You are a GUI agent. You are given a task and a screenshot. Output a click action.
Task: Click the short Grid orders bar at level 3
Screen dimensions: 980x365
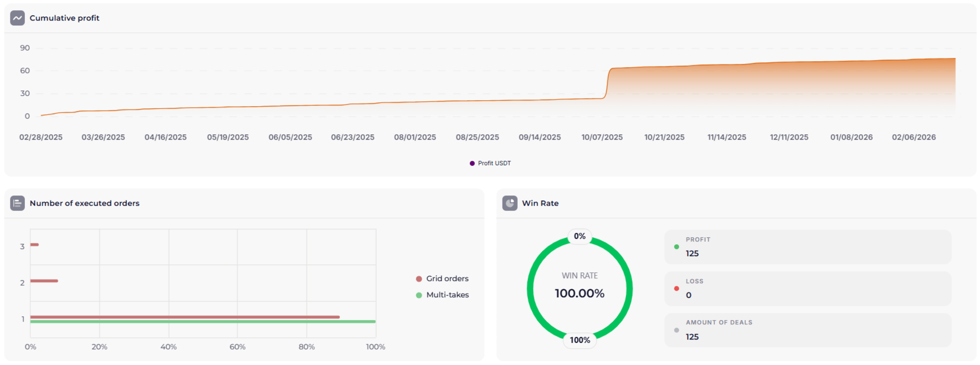pyautogui.click(x=34, y=245)
